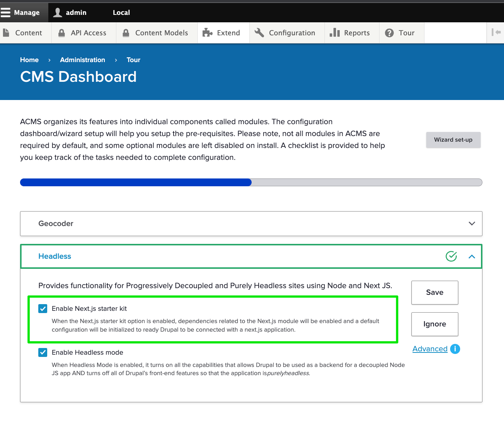Image resolution: width=504 pixels, height=435 pixels.
Task: Uncheck Enable Headless mode checkbox
Action: 43,352
